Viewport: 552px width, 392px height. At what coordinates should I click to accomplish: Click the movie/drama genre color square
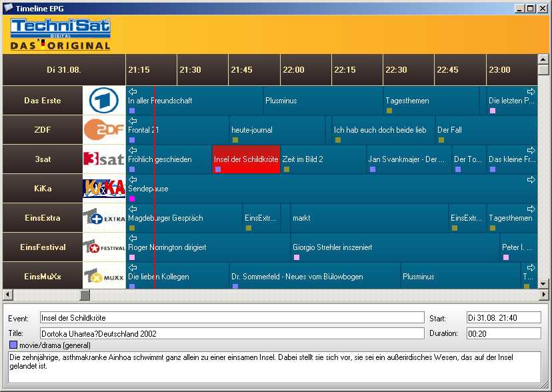point(13,345)
